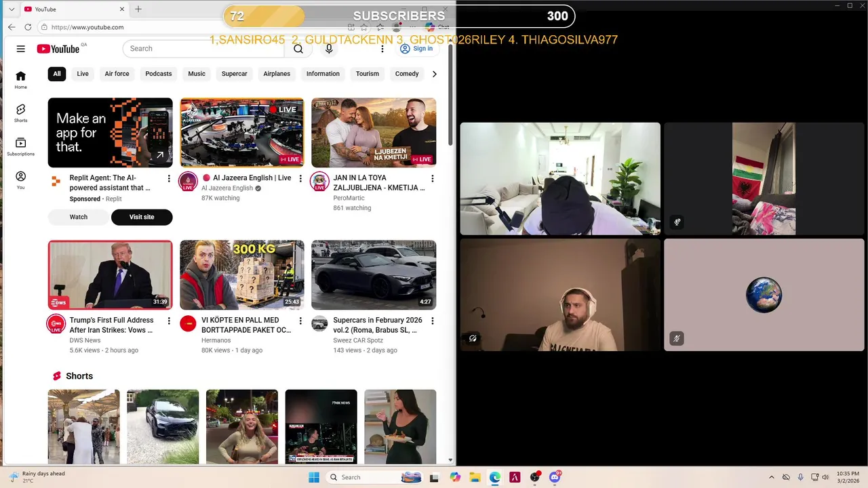This screenshot has width=868, height=488.
Task: Open Subscriptions in the YouTube sidebar
Action: 21,147
